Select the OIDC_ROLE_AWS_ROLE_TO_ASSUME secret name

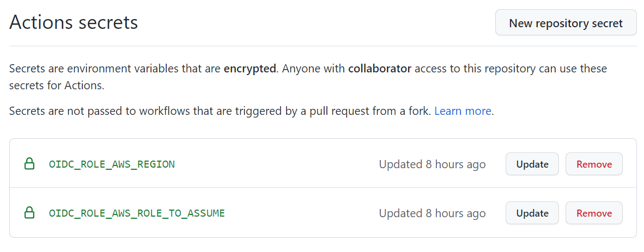click(x=137, y=213)
